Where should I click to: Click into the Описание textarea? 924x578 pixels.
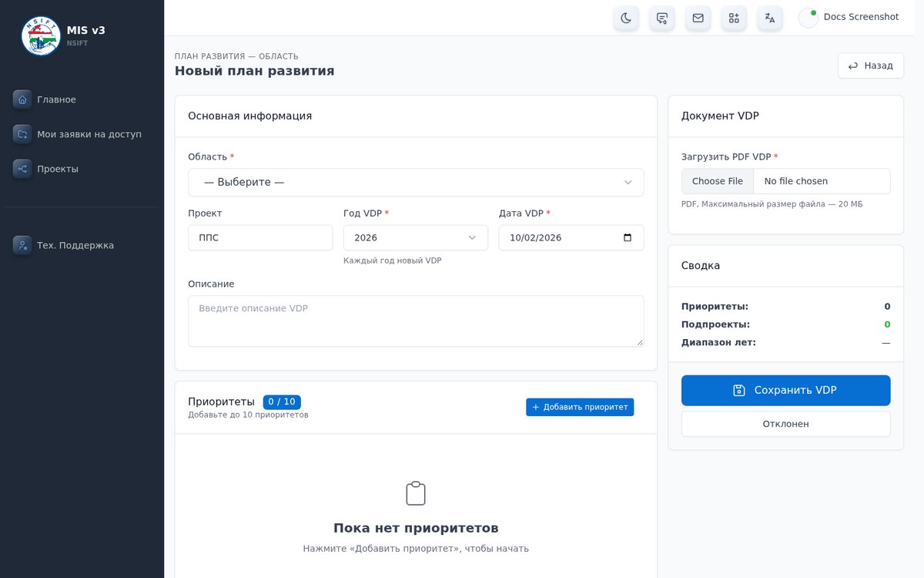(416, 321)
